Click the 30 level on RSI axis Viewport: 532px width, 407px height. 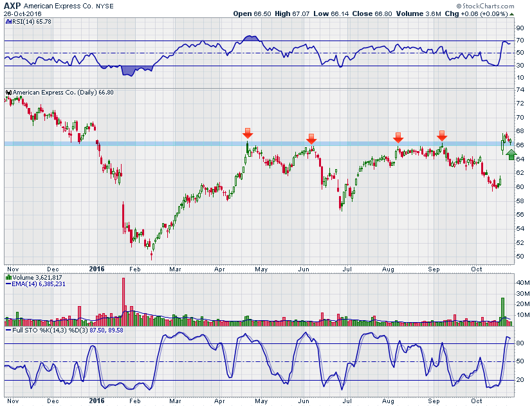[x=520, y=66]
